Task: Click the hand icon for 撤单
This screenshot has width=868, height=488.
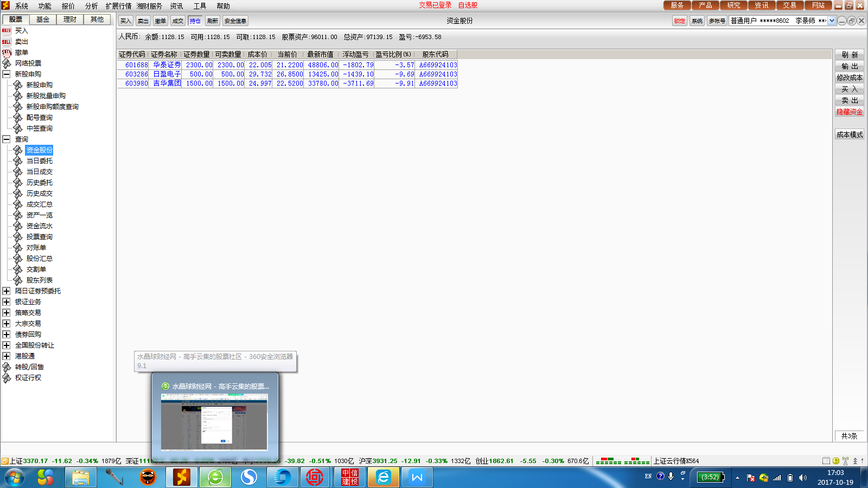Action: click(7, 53)
